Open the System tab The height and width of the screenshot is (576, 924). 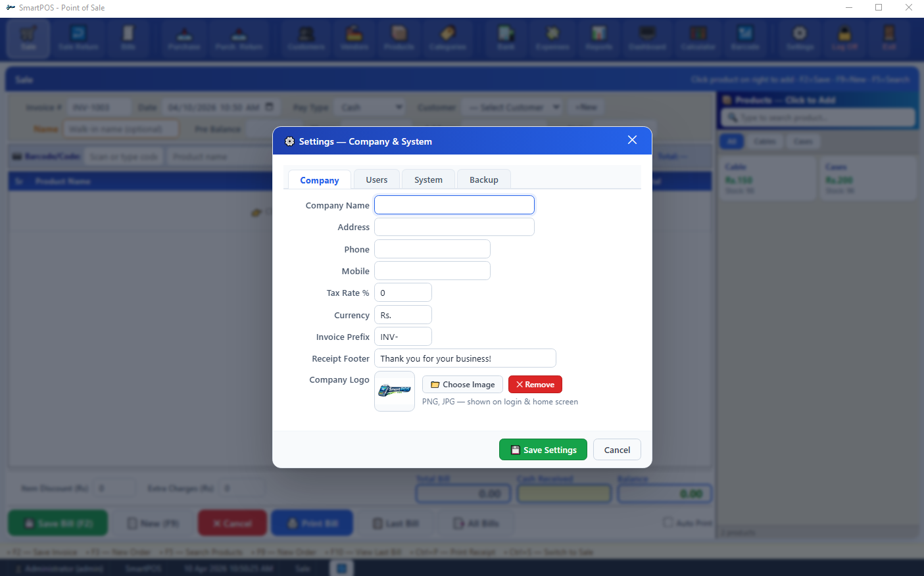click(428, 180)
